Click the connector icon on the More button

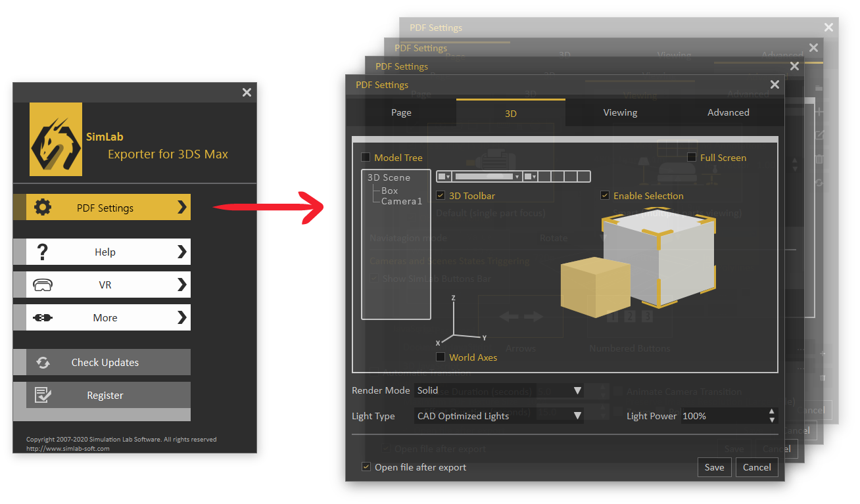(43, 317)
